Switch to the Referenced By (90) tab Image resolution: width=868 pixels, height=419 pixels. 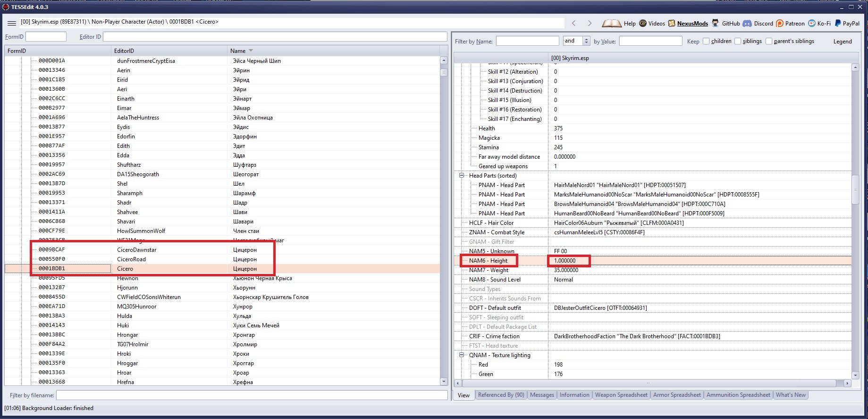coord(501,395)
